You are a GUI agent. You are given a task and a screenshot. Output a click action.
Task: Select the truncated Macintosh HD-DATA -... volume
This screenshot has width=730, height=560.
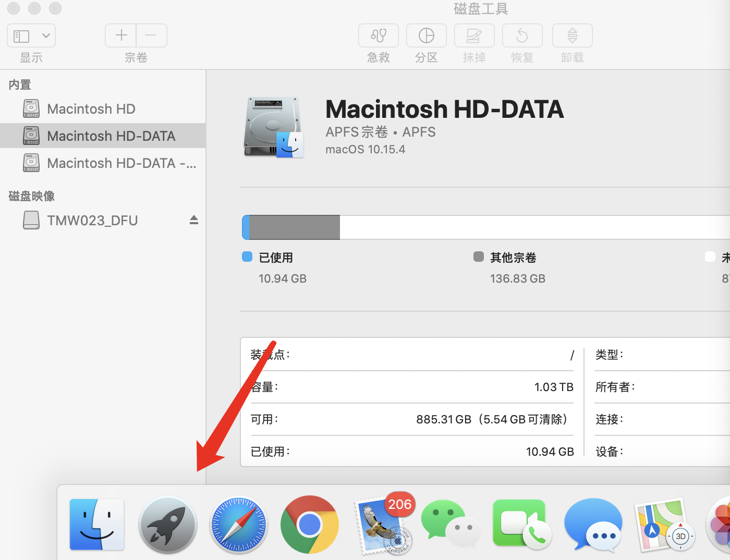[x=103, y=163]
